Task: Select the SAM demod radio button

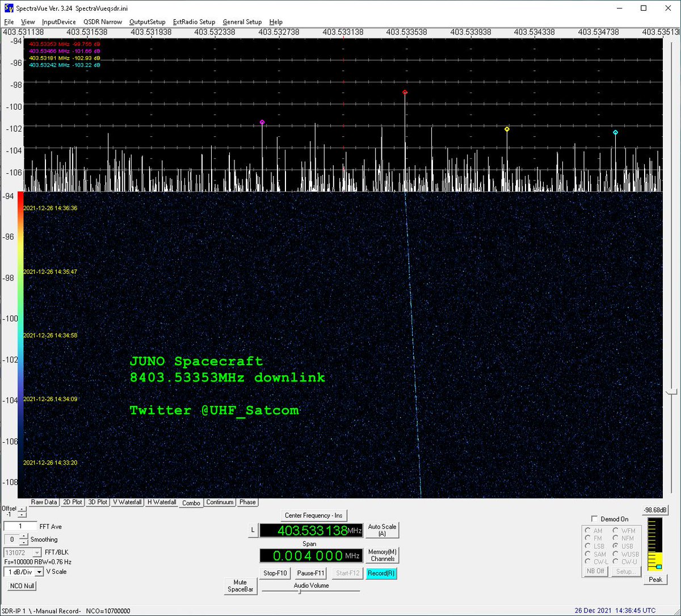Action: click(x=588, y=554)
